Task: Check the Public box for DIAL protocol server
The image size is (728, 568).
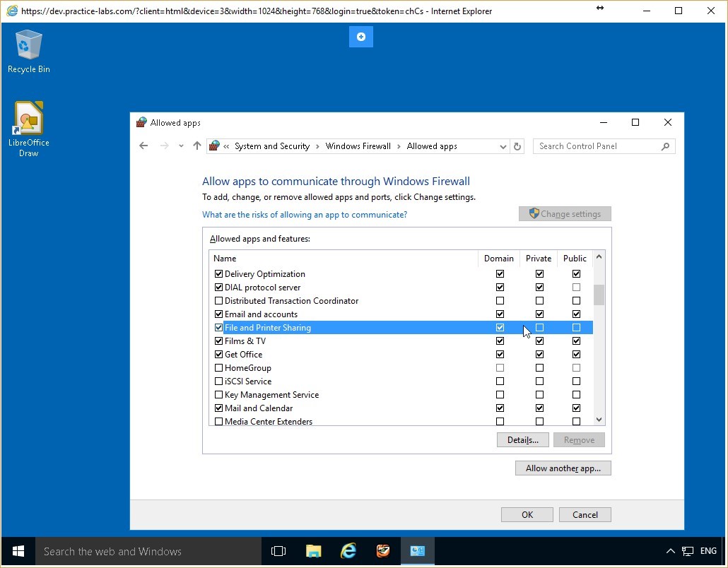Action: [576, 287]
